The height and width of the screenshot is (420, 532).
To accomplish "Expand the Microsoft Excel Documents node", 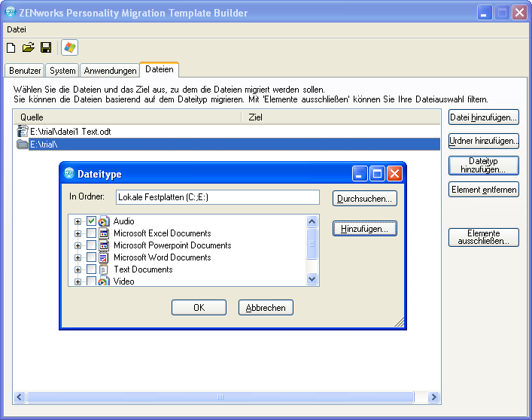I will [x=78, y=233].
